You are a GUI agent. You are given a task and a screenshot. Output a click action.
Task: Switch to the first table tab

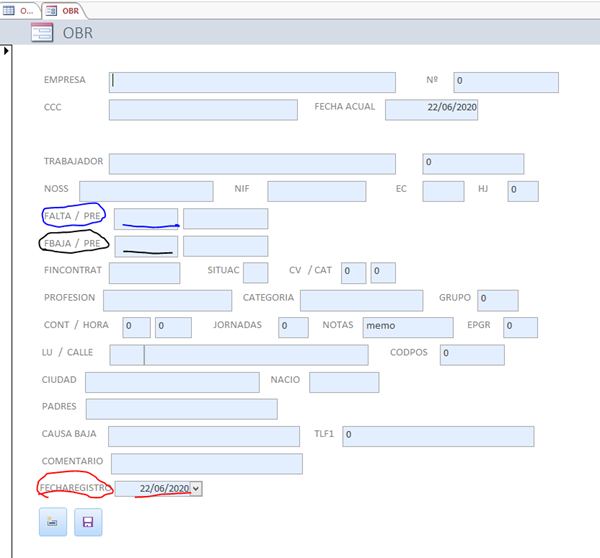pos(19,11)
